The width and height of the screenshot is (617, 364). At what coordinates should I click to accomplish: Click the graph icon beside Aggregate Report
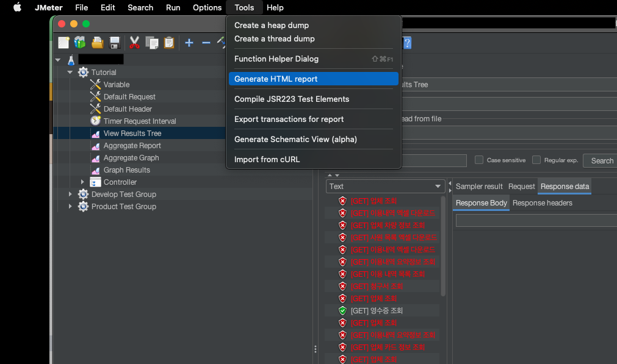[x=95, y=146]
